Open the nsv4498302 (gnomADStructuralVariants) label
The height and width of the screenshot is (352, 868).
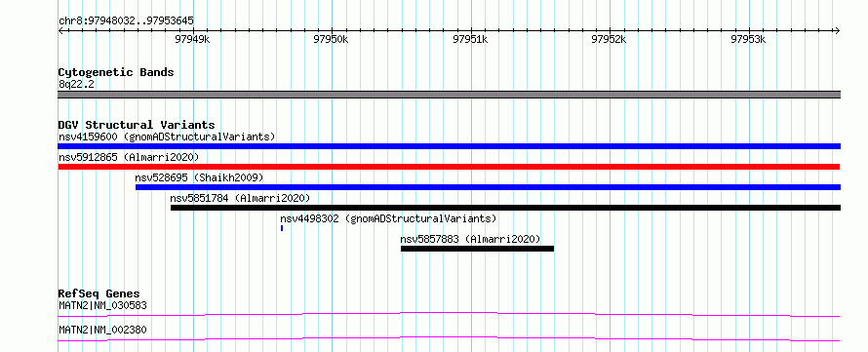(x=388, y=218)
